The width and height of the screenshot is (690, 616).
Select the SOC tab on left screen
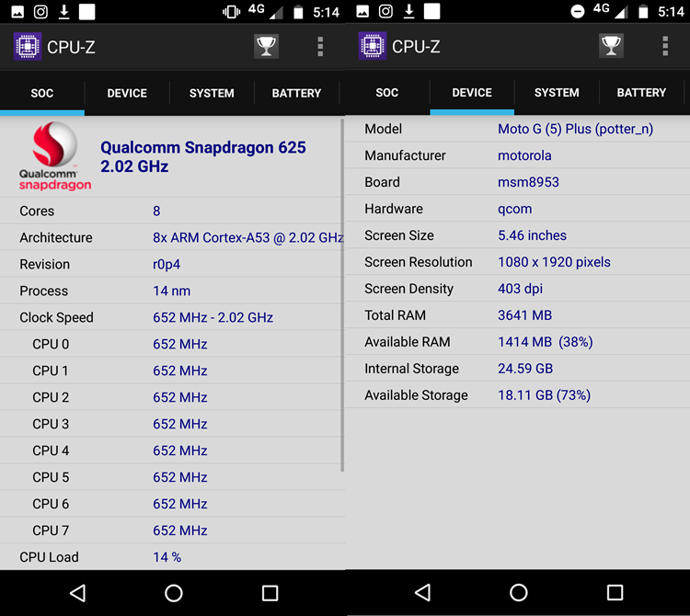point(42,93)
